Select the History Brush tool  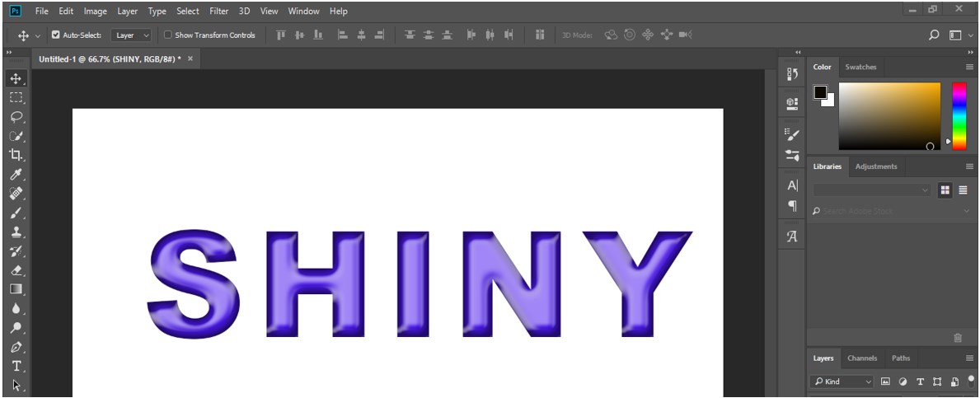click(16, 251)
